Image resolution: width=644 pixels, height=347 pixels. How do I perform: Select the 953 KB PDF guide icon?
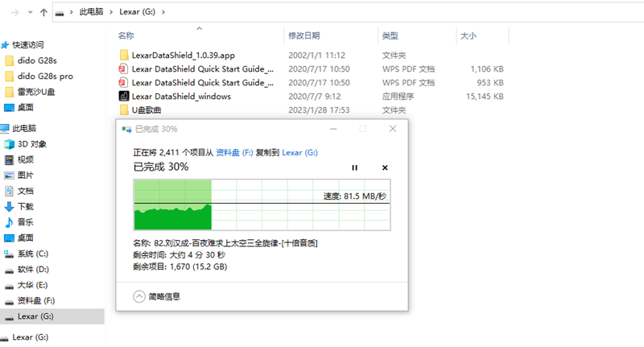[123, 83]
